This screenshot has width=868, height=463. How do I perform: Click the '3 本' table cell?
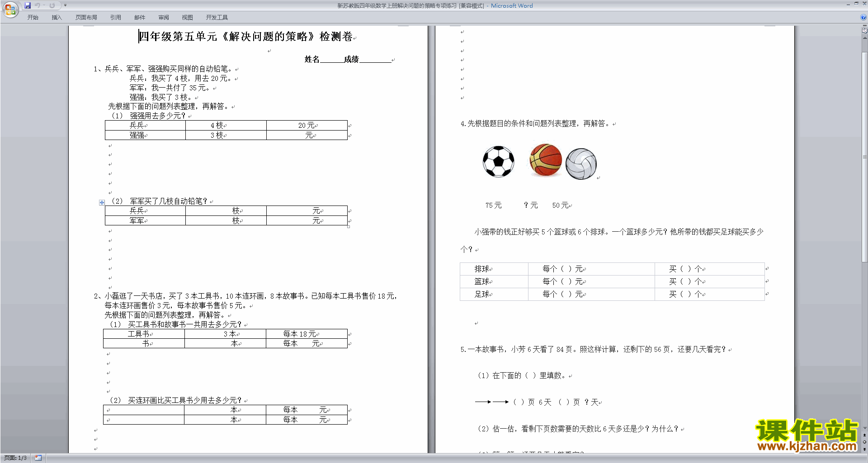tap(225, 334)
